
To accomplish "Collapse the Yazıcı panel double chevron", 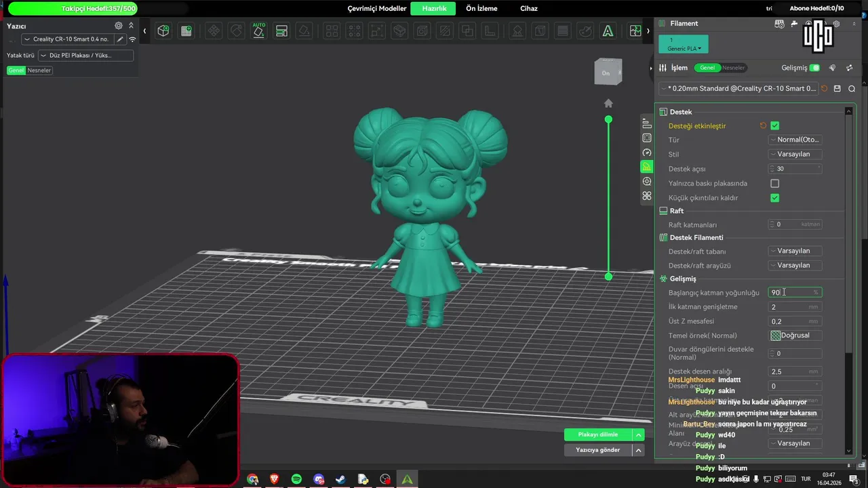I will pyautogui.click(x=131, y=26).
